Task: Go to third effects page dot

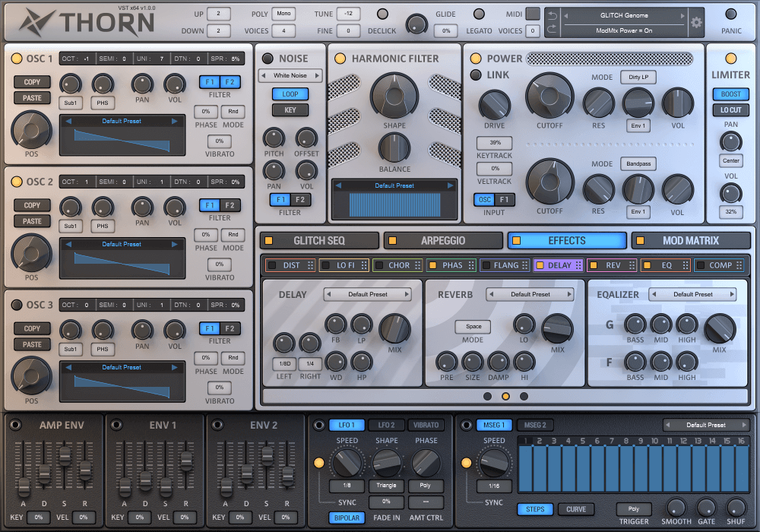Action: [524, 396]
